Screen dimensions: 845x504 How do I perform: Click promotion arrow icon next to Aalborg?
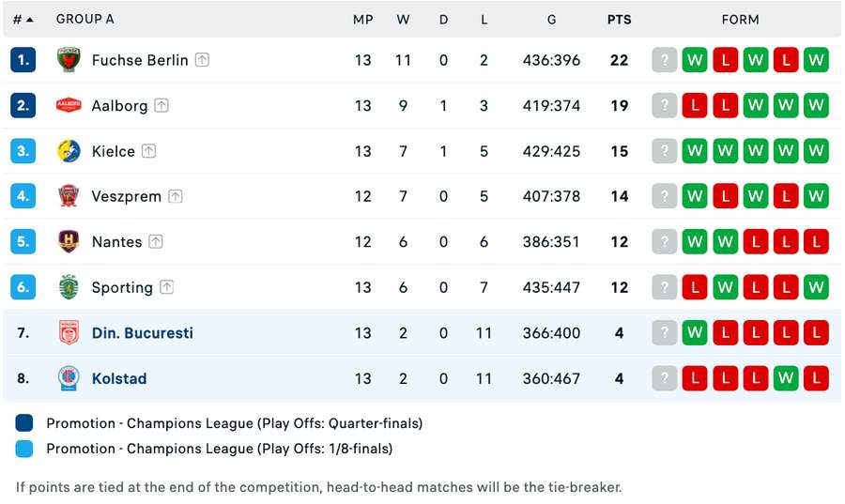161,106
